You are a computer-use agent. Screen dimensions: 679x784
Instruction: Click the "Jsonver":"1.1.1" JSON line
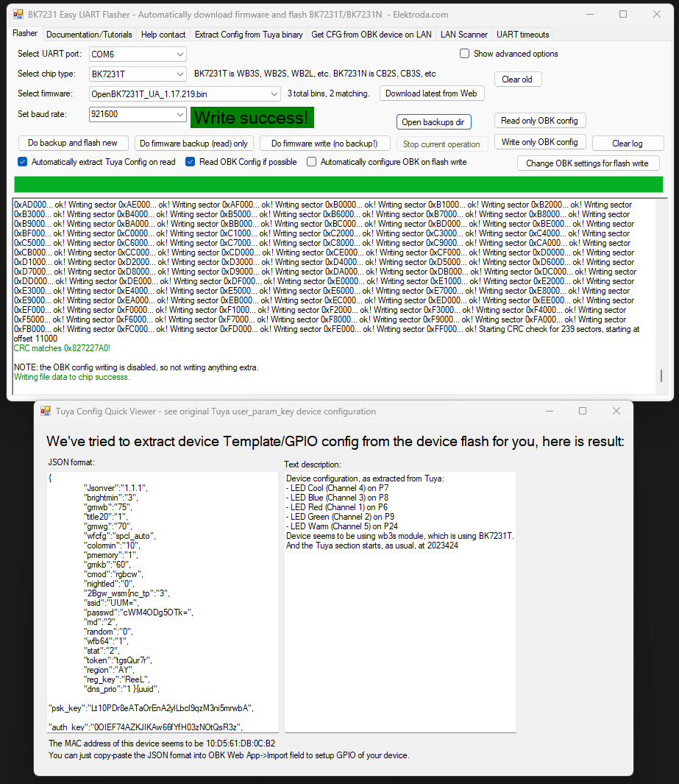tap(115, 488)
